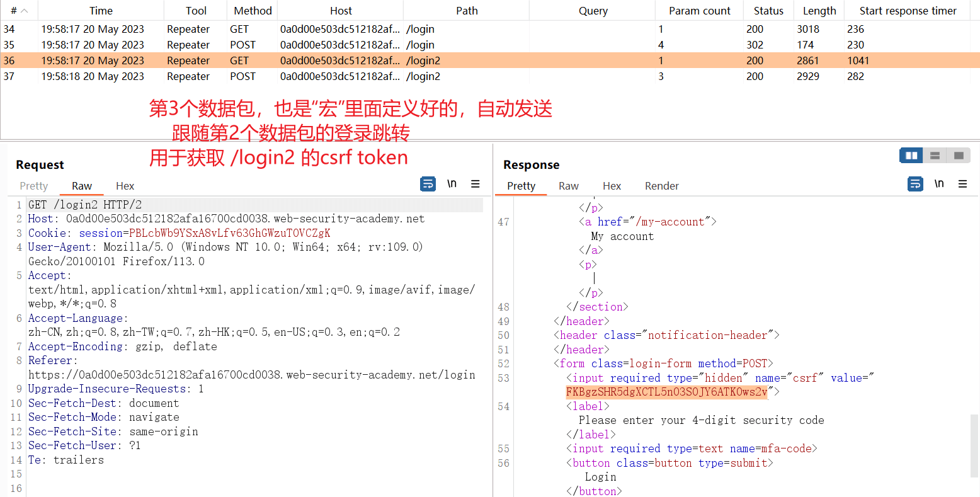Open the Response panel hamburger options menu
The height and width of the screenshot is (497, 980).
962,184
